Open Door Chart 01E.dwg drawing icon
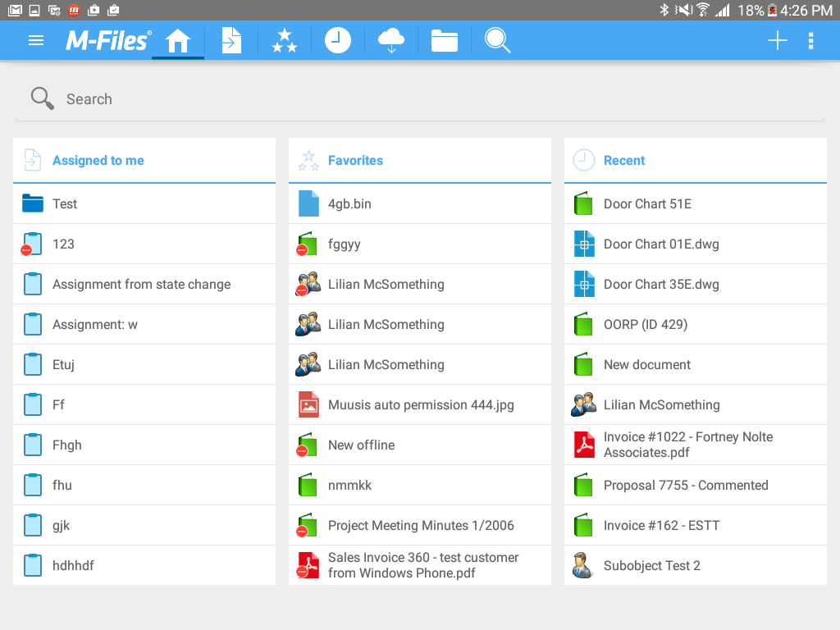The height and width of the screenshot is (630, 840). (584, 244)
